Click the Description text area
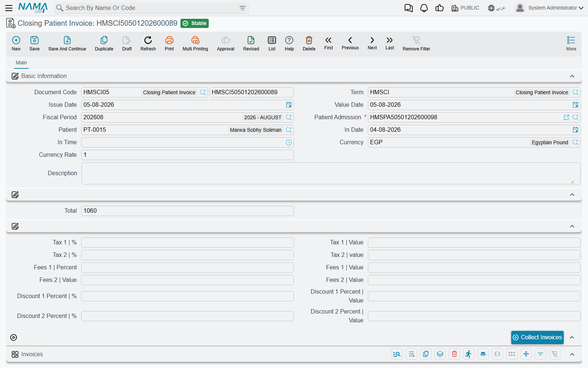This screenshot has height=368, width=588. pyautogui.click(x=331, y=173)
